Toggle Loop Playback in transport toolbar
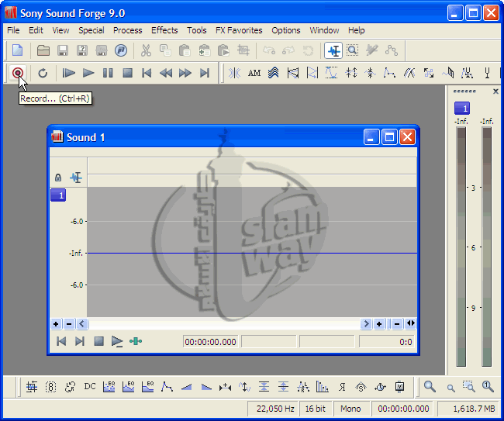 [x=43, y=73]
